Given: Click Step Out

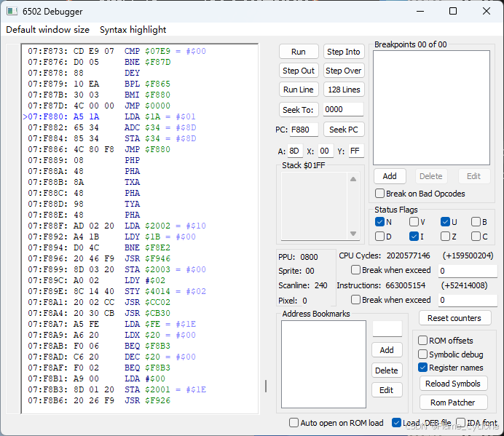Looking at the screenshot, I should coord(299,71).
